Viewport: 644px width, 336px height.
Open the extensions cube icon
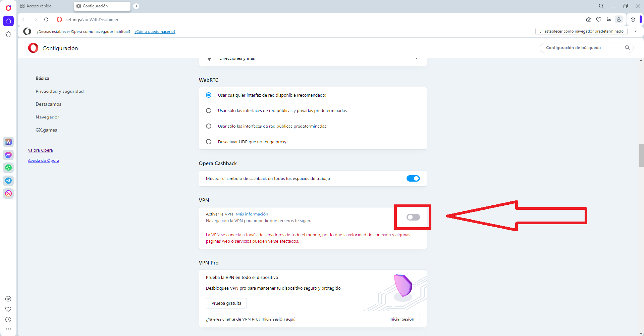tap(633, 19)
